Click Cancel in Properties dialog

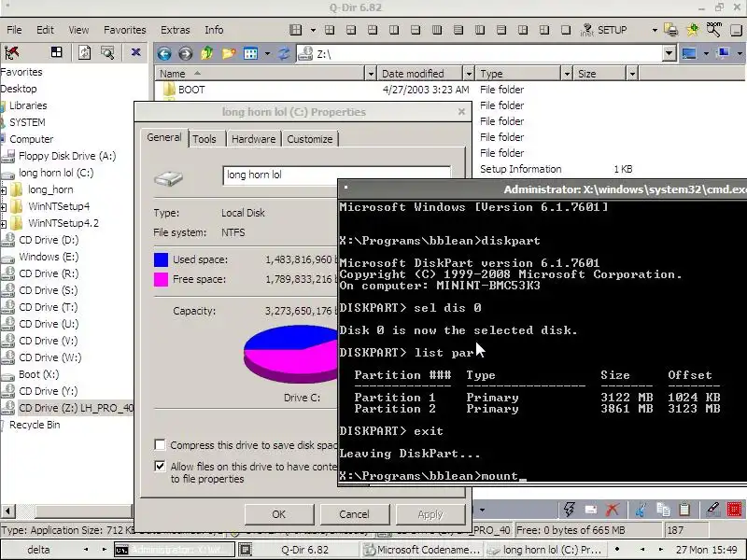coord(354,514)
